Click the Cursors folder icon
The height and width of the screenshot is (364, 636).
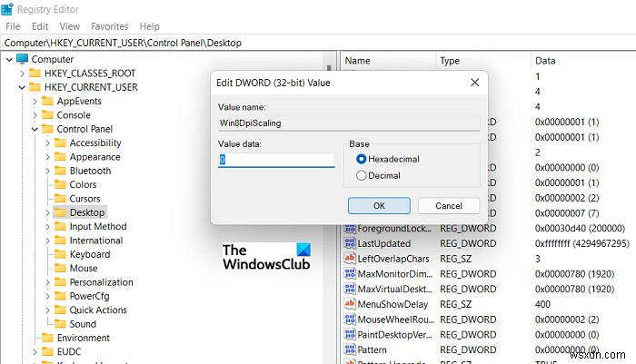(x=60, y=199)
